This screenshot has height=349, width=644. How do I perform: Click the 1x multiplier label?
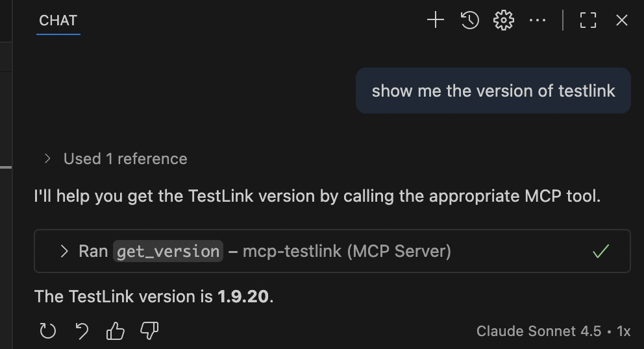pos(623,331)
